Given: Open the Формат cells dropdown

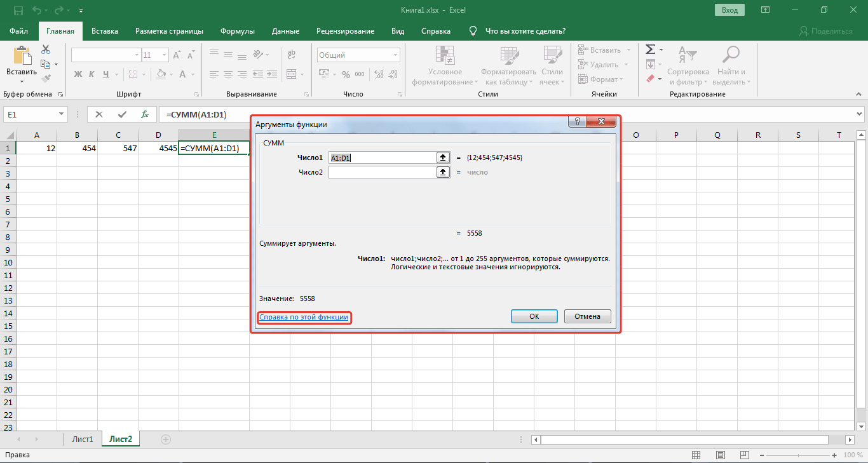Looking at the screenshot, I should 600,79.
